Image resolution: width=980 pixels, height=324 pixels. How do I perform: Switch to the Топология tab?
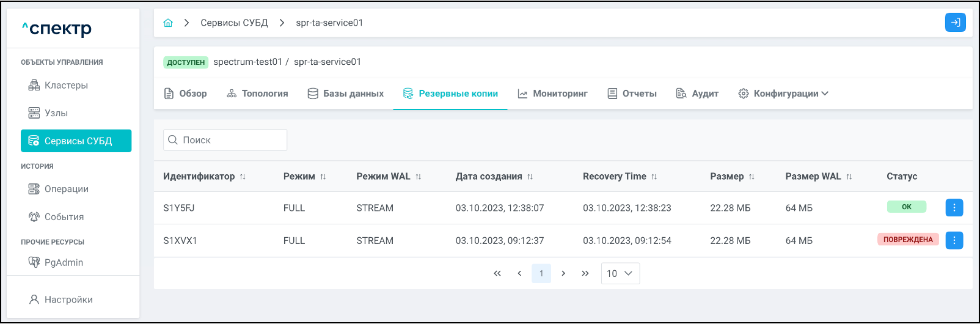click(257, 94)
